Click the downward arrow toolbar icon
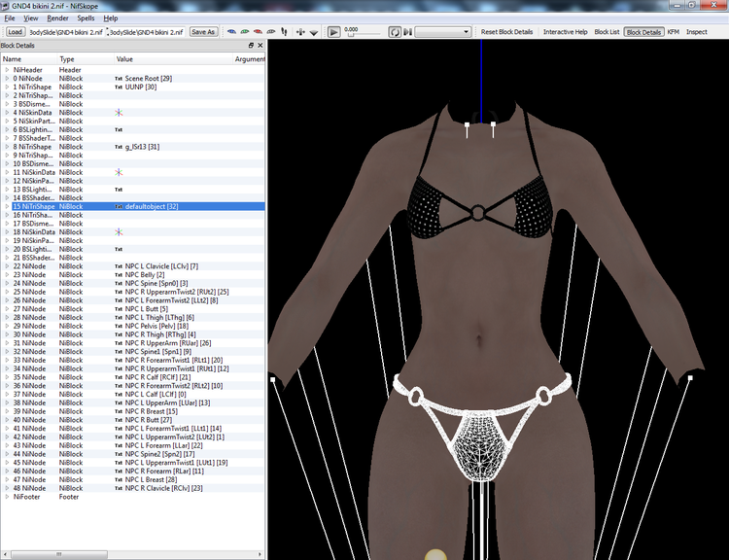Viewport: 729px width, 560px height. tap(314, 32)
